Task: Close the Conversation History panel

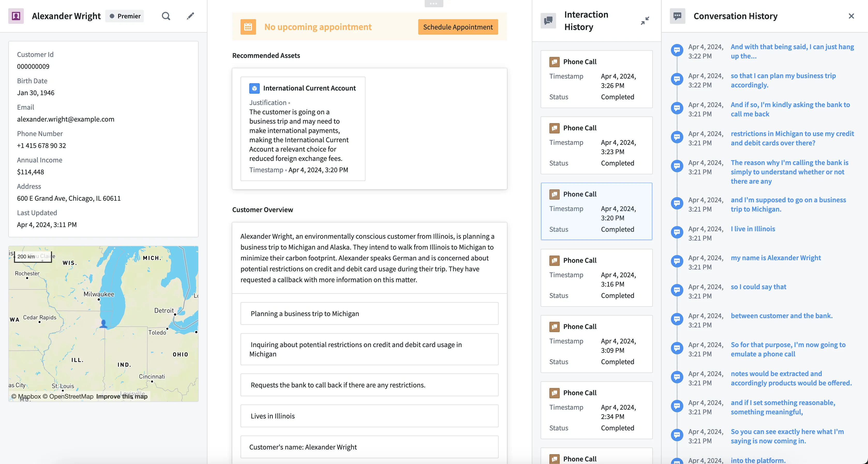Action: click(x=851, y=16)
